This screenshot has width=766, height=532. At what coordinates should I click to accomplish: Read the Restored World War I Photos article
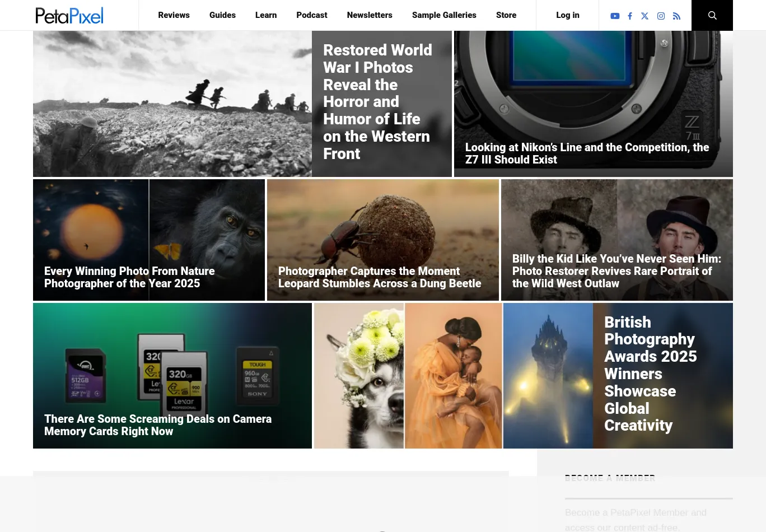tap(377, 102)
